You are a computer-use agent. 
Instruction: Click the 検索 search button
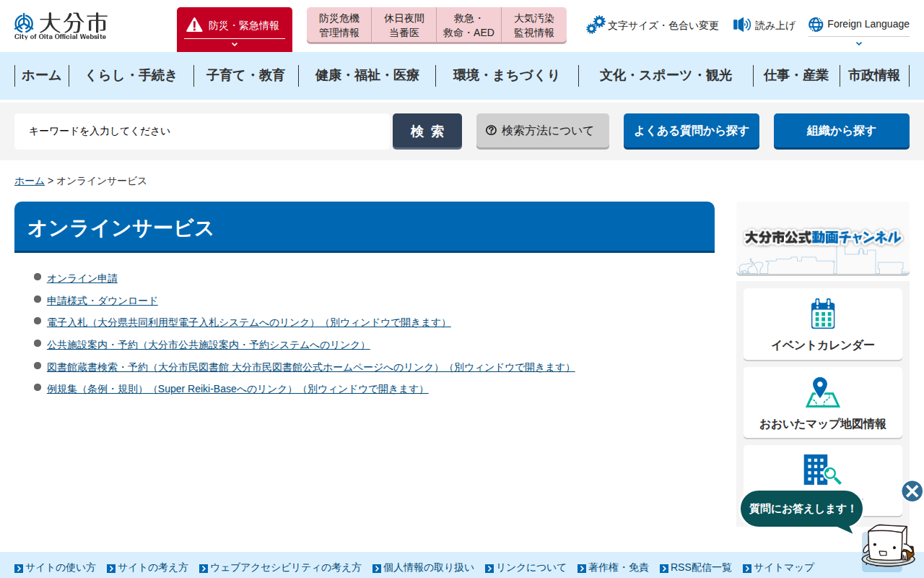click(x=427, y=131)
